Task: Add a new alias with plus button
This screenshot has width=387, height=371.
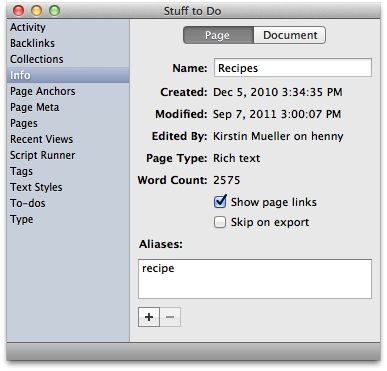Action: 149,317
